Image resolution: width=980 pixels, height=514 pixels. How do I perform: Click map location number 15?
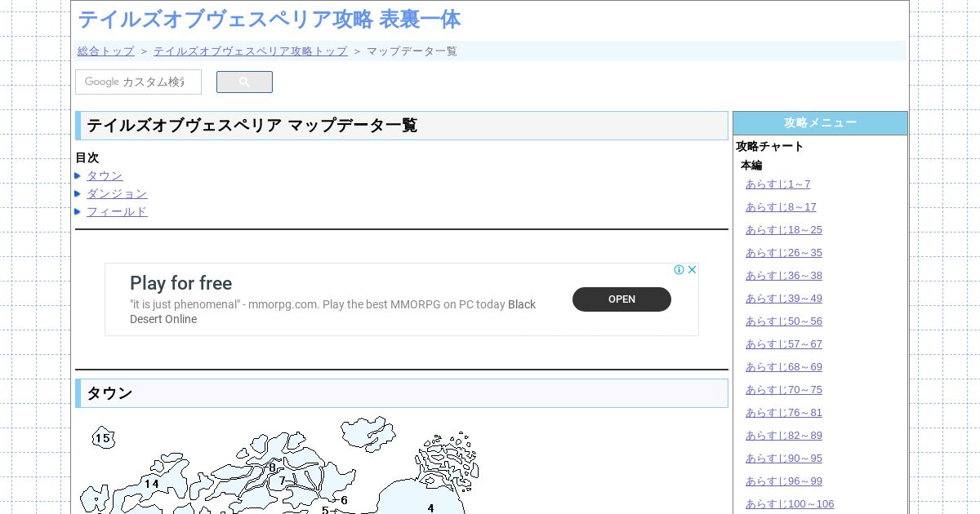tap(102, 438)
